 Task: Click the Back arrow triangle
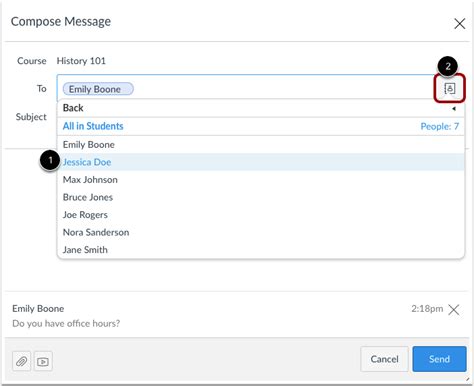[x=454, y=109]
